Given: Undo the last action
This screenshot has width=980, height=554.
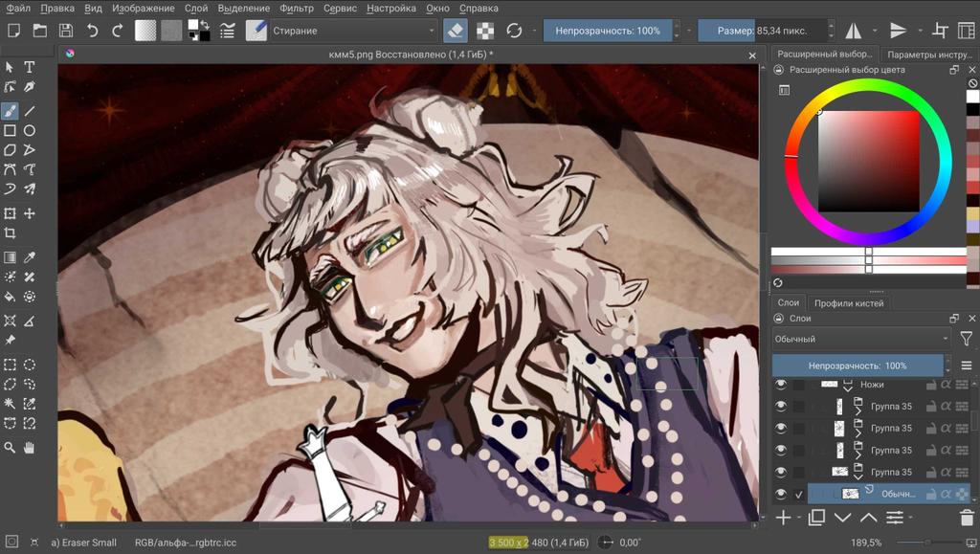Looking at the screenshot, I should (92, 31).
